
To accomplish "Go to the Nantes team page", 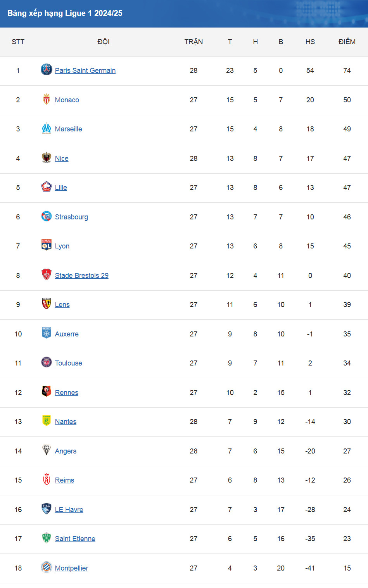I will 66,422.
